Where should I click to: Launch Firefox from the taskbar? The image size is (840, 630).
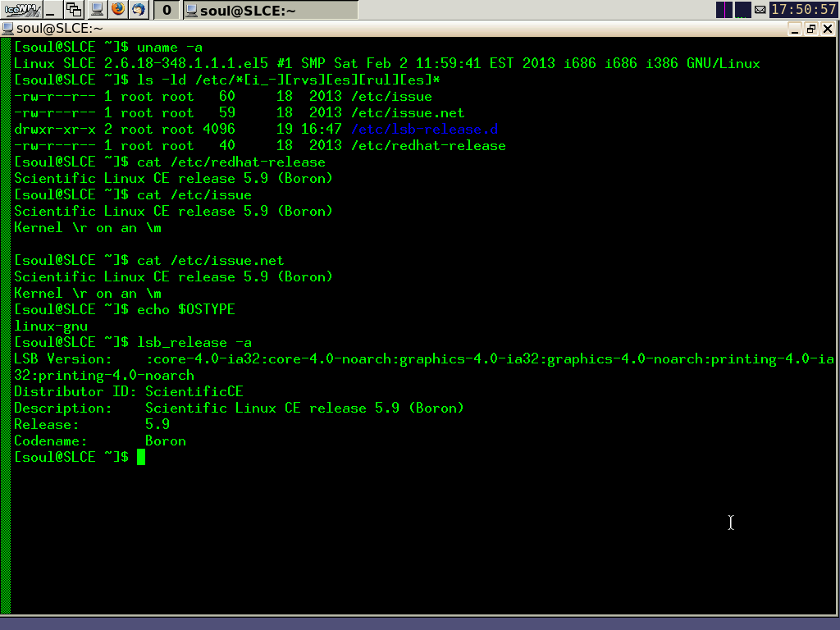[x=118, y=9]
